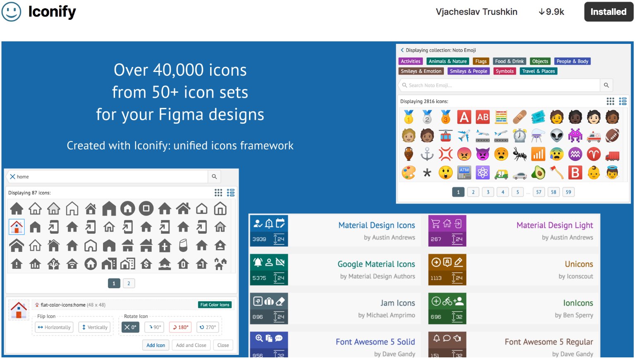Pick the American football emoji
The image size is (637, 364).
click(x=612, y=135)
